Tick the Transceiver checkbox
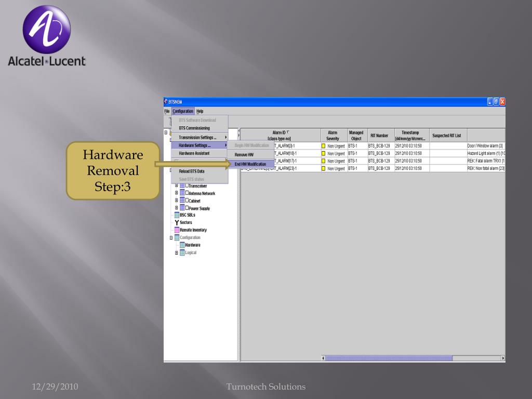 pyautogui.click(x=187, y=185)
